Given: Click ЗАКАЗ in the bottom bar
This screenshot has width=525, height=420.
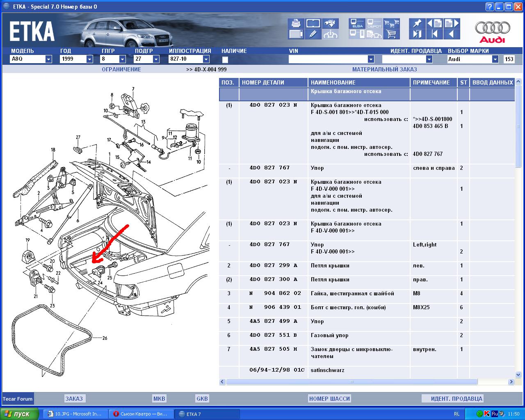Looking at the screenshot, I should click(x=74, y=399).
